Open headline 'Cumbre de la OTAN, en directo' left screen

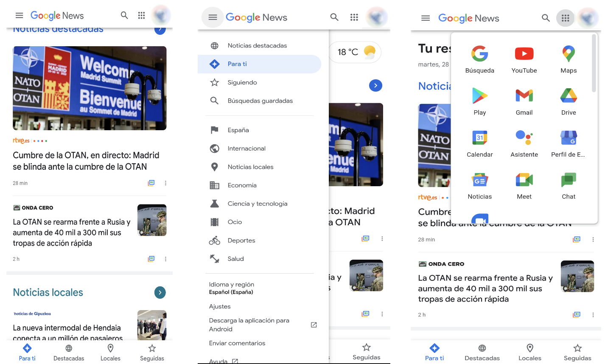point(86,161)
